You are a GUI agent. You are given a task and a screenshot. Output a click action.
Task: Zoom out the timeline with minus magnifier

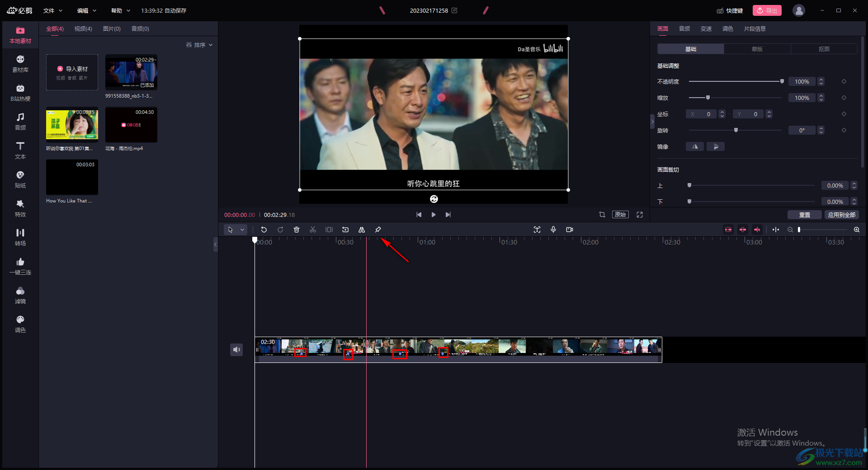tap(790, 230)
